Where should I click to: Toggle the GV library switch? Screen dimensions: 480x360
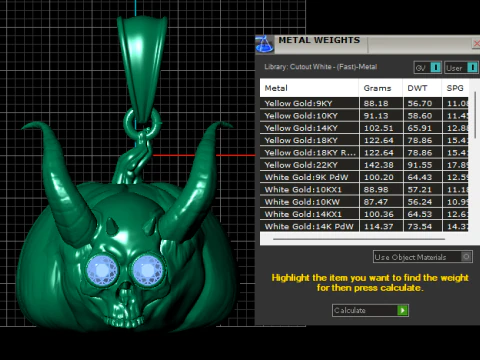435,68
